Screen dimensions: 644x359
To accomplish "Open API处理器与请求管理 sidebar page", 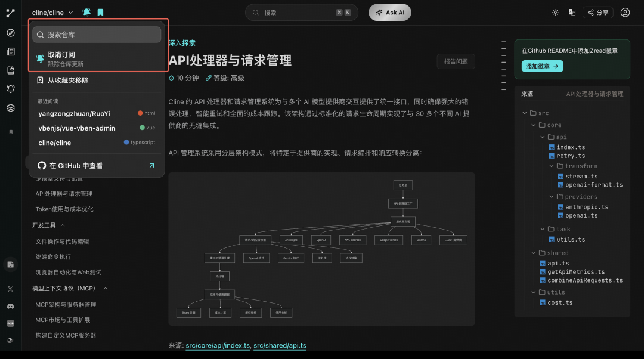I will click(x=64, y=194).
